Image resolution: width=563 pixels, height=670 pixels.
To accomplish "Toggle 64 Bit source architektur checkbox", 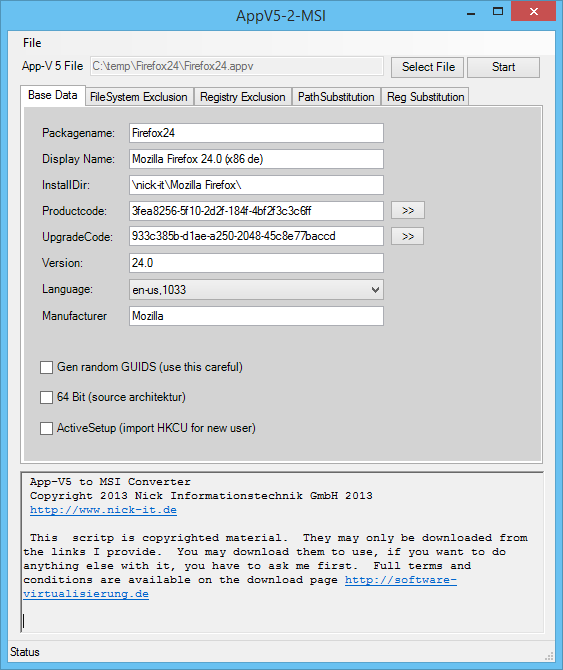I will tap(46, 397).
